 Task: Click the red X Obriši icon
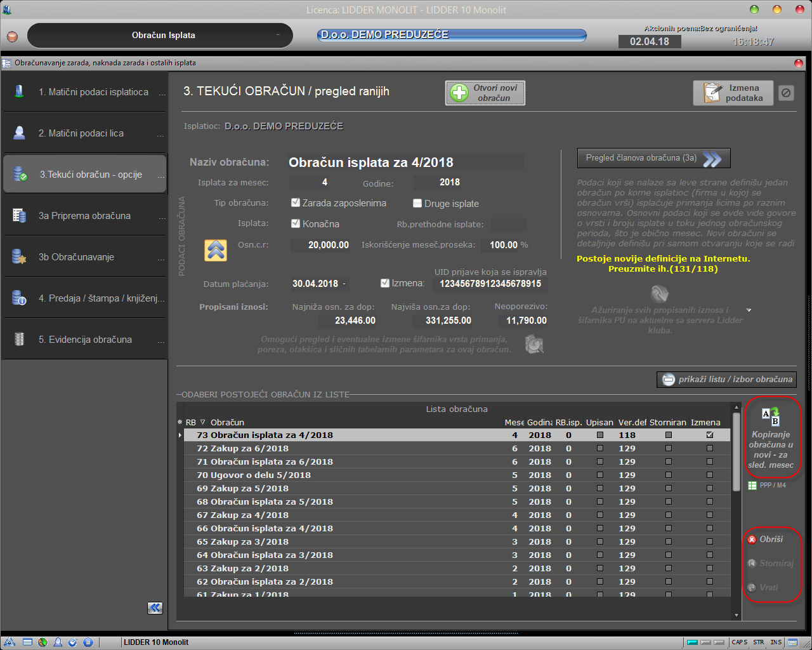click(752, 539)
